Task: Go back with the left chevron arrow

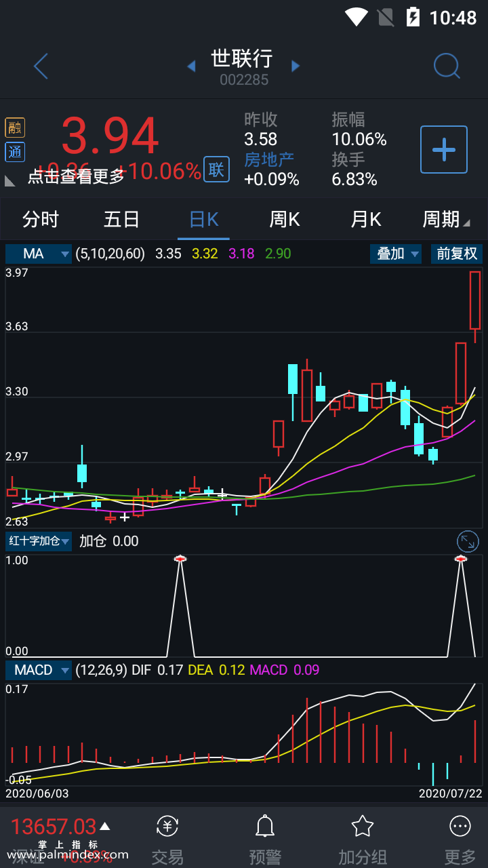Action: [41, 66]
